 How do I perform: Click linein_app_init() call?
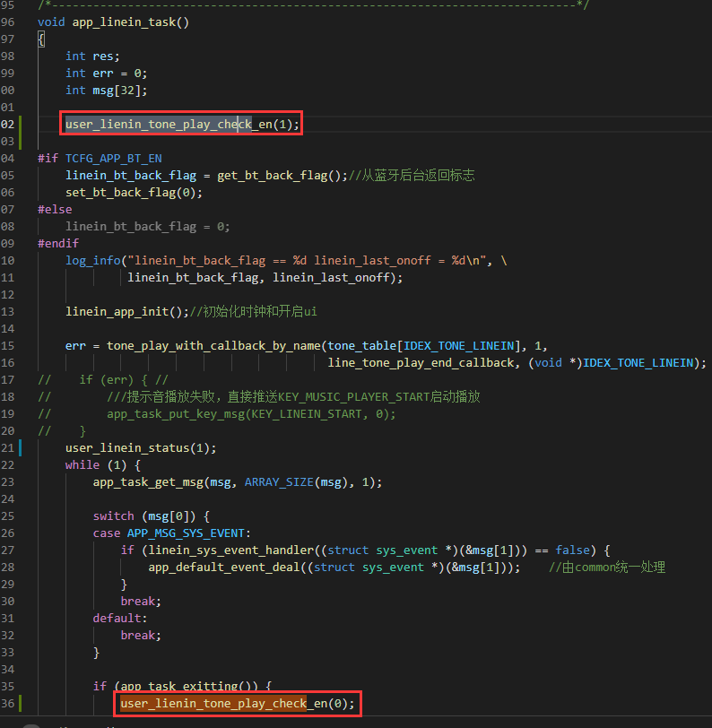[127, 311]
